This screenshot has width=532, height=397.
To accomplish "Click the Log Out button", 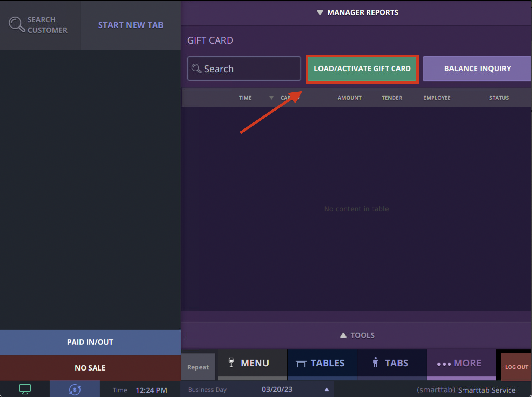I will [x=516, y=367].
